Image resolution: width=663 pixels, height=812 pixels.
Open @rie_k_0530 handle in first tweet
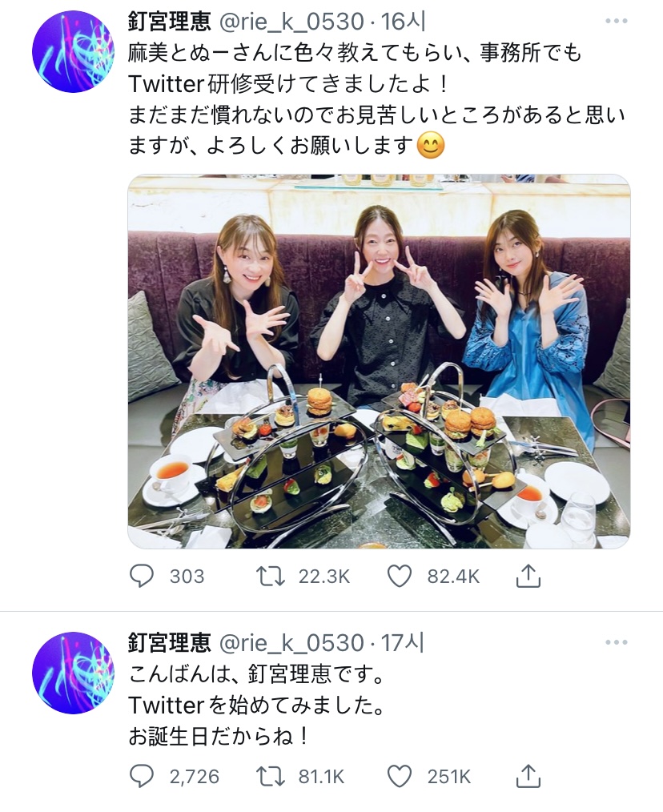(291, 22)
